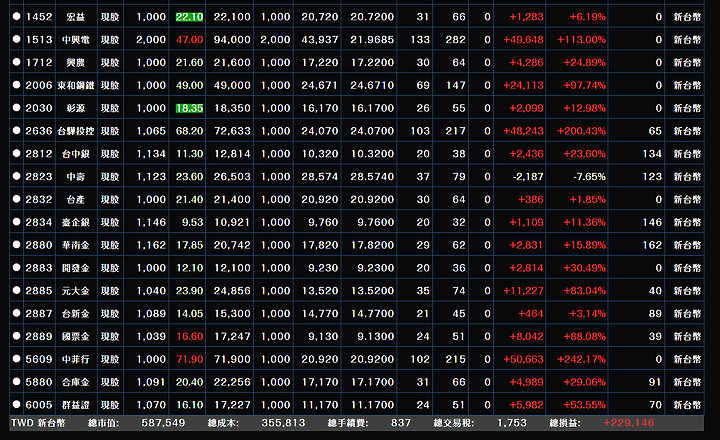Click profit value +48,243
The image size is (720, 440).
pyautogui.click(x=523, y=131)
